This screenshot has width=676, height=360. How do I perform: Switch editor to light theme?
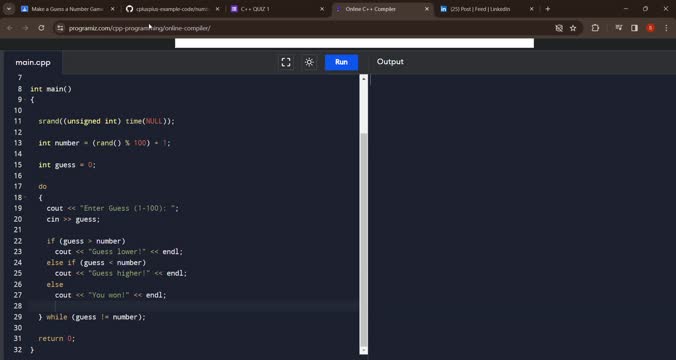tap(309, 62)
